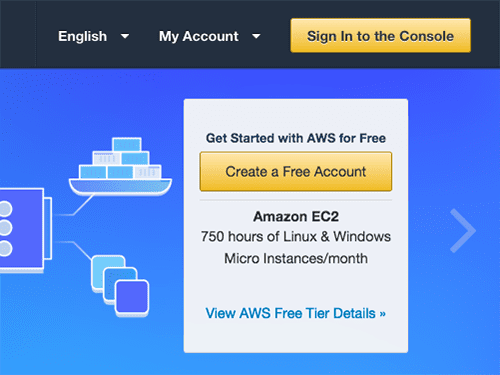Image resolution: width=500 pixels, height=375 pixels.
Task: Open the My Account menu label
Action: point(198,36)
